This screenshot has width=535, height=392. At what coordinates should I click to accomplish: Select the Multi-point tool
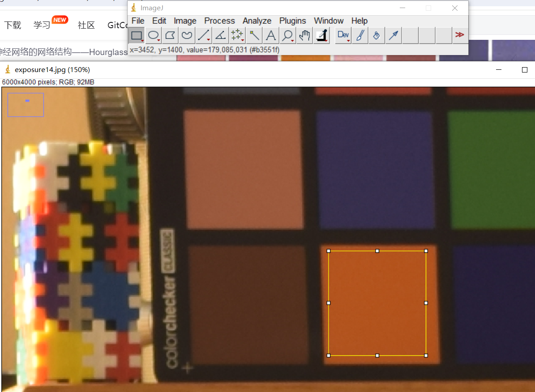pos(237,35)
